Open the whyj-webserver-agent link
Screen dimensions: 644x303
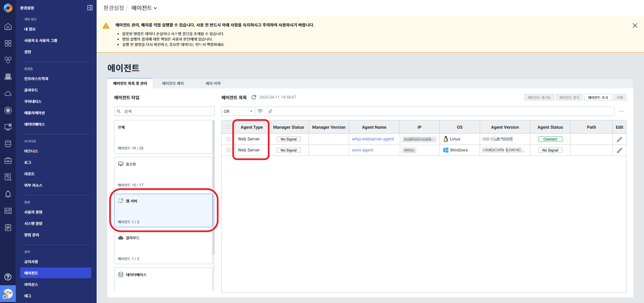click(x=373, y=139)
